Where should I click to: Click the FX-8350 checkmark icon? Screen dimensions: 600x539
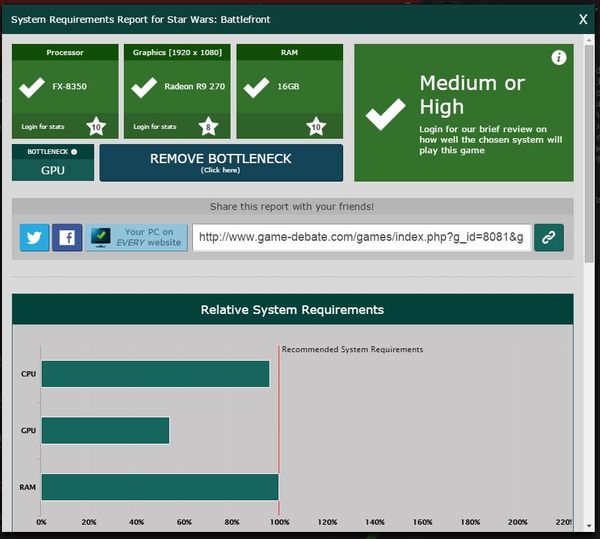click(32, 87)
